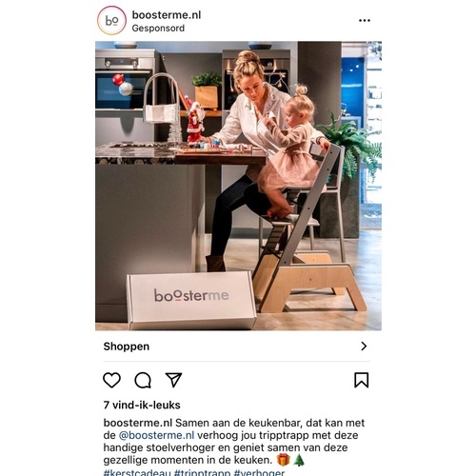This screenshot has height=476, width=476.
Task: Open the #tripptrapp hashtag
Action: [x=202, y=472]
